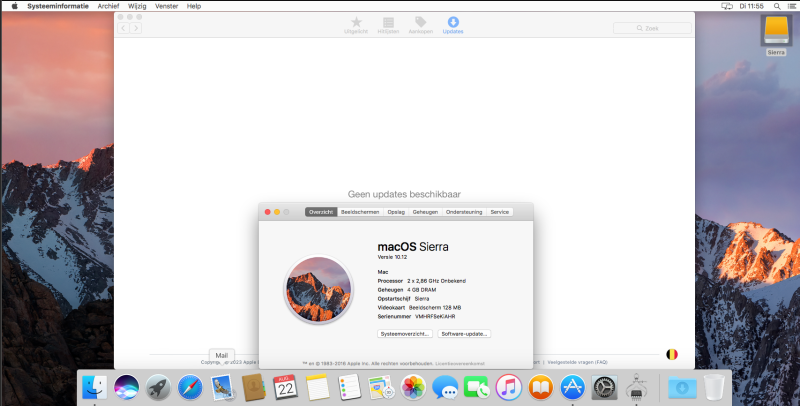Click the Zoek search field
The width and height of the screenshot is (800, 406).
pyautogui.click(x=652, y=29)
